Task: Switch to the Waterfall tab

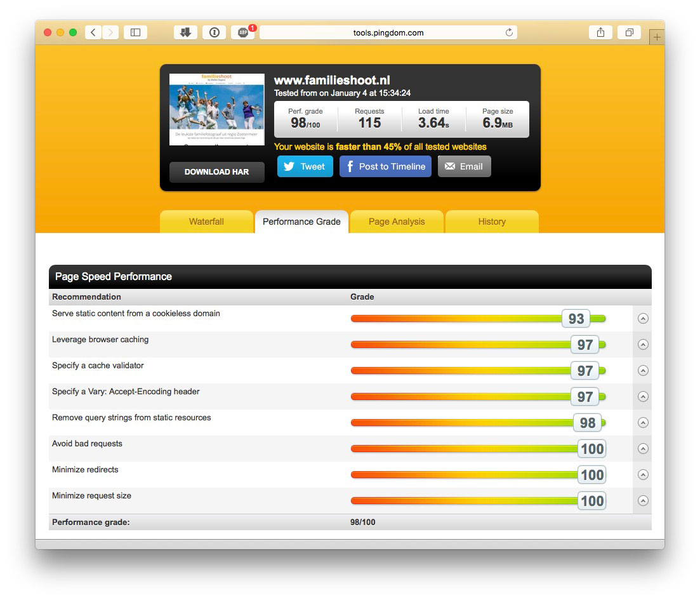Action: pyautogui.click(x=206, y=222)
